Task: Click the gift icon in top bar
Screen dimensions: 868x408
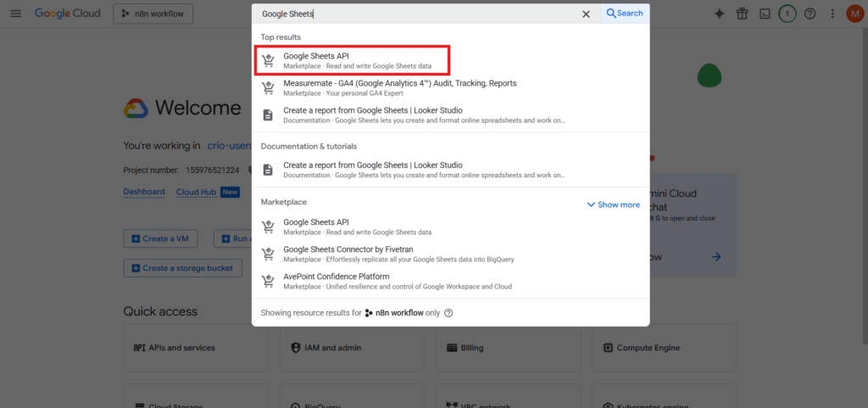Action: pos(742,14)
